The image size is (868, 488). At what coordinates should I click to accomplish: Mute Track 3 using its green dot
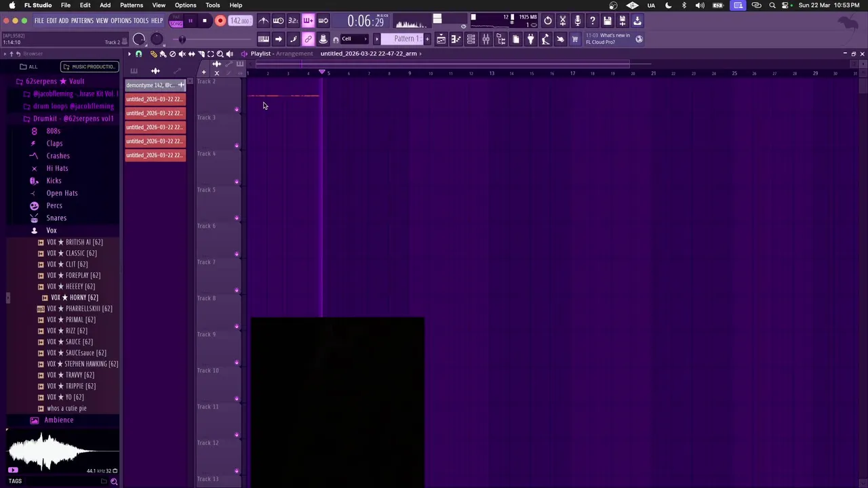click(x=237, y=145)
